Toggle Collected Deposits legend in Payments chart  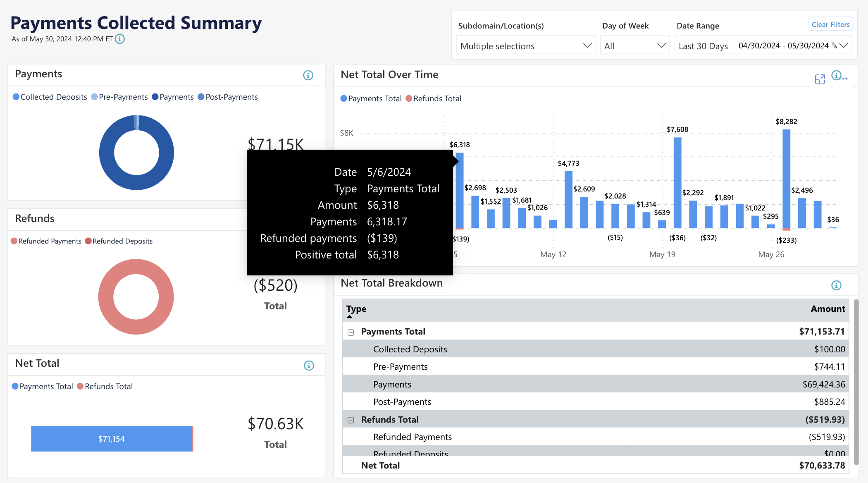(50, 97)
